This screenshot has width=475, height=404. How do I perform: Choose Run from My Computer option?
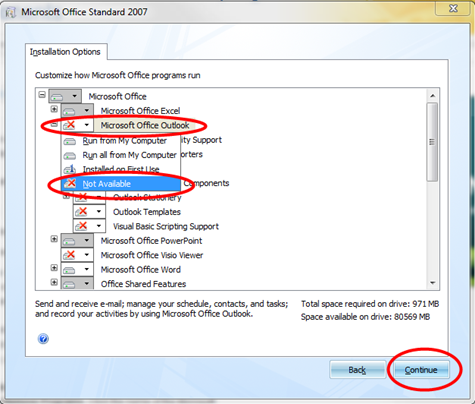pyautogui.click(x=121, y=141)
